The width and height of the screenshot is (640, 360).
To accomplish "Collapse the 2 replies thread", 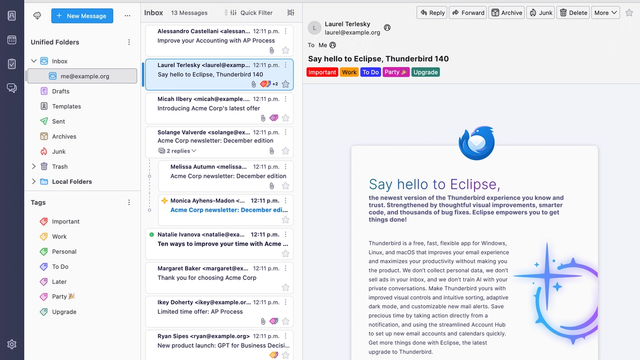I will pyautogui.click(x=177, y=151).
